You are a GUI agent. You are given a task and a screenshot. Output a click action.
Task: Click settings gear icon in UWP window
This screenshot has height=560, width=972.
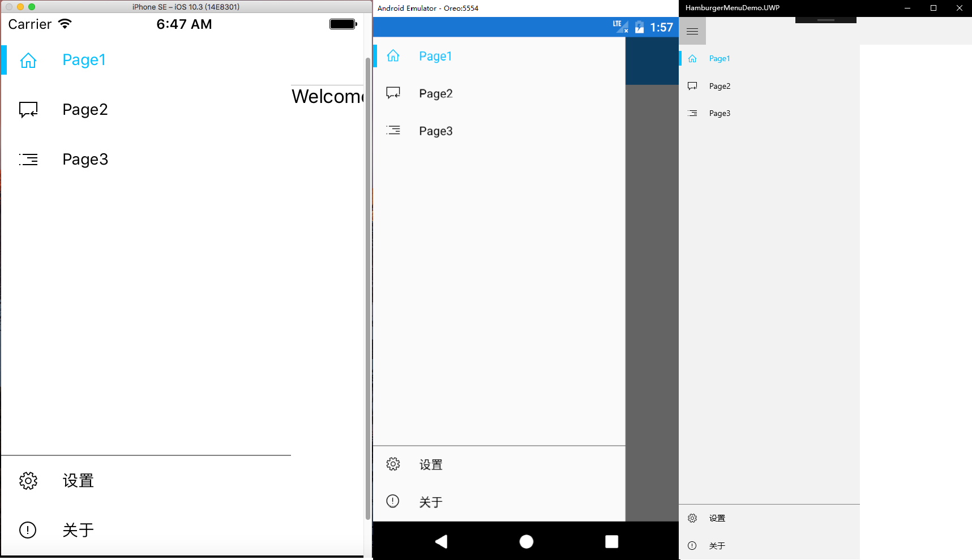click(x=692, y=518)
